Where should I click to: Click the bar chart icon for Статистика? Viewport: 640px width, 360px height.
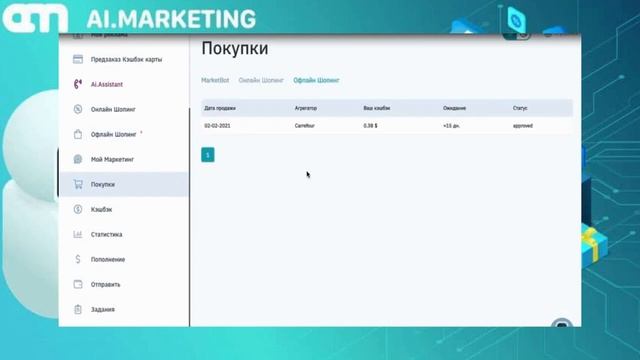click(x=78, y=234)
